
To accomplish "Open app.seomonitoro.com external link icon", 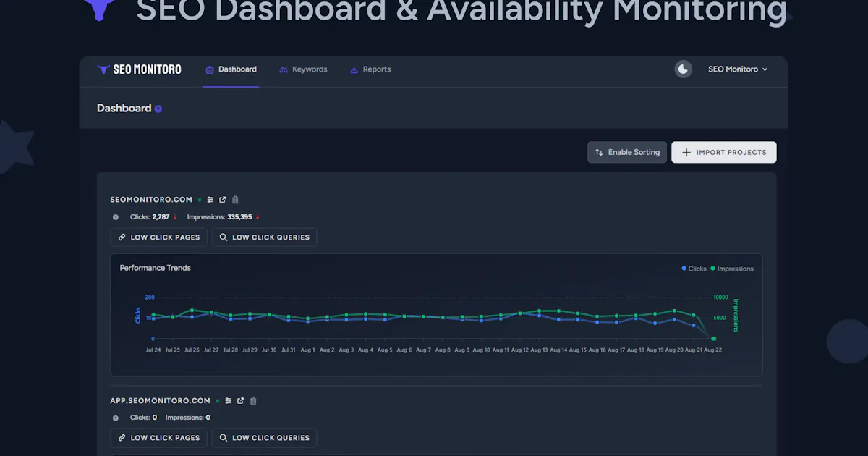I will pyautogui.click(x=241, y=401).
